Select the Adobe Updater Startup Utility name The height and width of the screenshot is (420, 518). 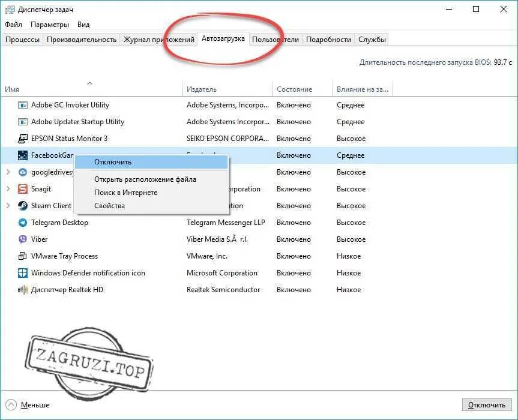click(77, 122)
